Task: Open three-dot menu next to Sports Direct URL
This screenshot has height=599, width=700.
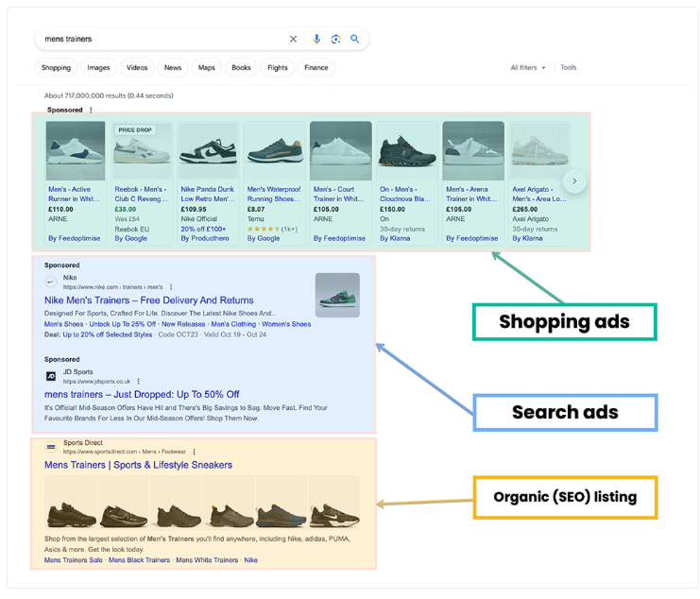Action: click(195, 452)
